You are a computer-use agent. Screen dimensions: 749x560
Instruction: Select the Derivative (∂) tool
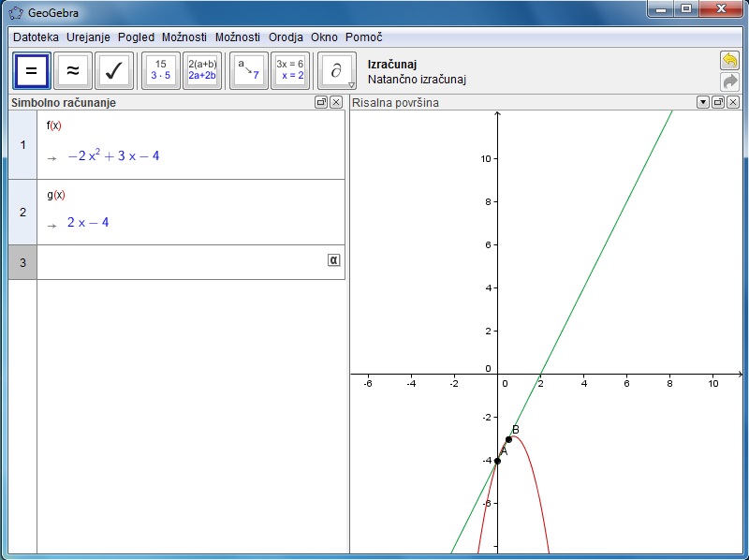click(x=335, y=70)
